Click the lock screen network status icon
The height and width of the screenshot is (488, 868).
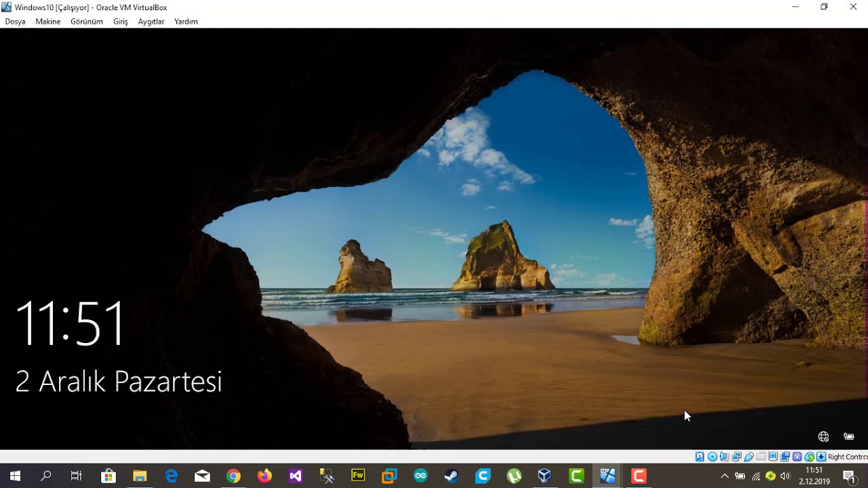(x=823, y=436)
